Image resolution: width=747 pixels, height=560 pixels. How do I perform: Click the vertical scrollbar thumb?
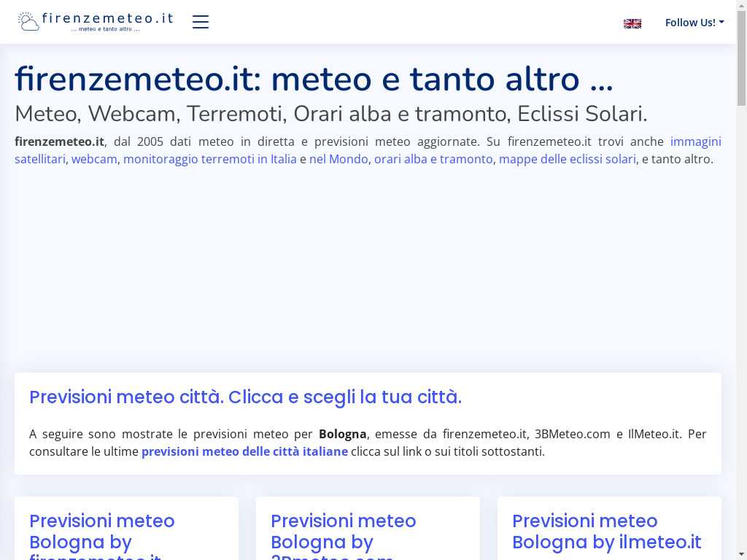coord(742,58)
